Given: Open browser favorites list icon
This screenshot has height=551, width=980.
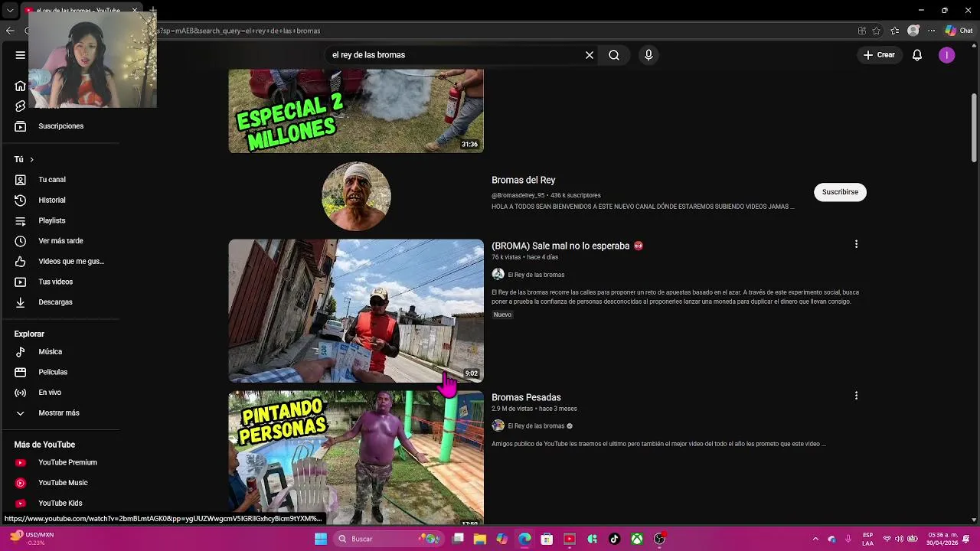Looking at the screenshot, I should tap(895, 31).
